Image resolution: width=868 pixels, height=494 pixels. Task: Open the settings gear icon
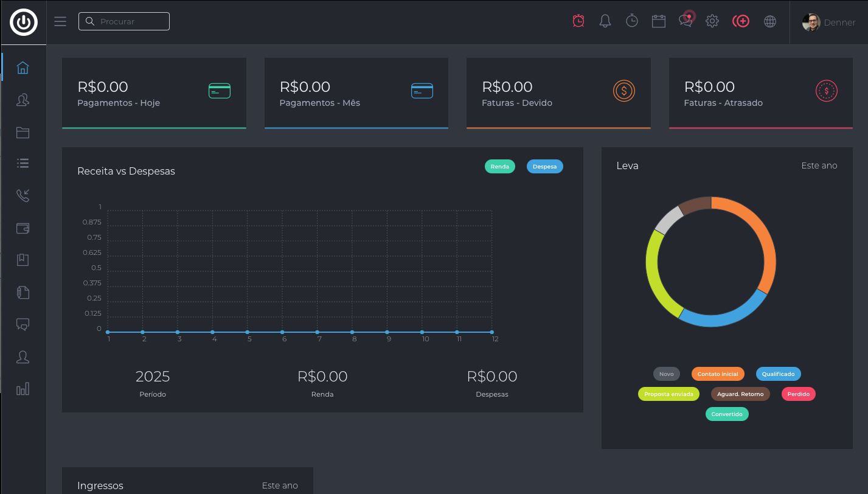(x=712, y=21)
